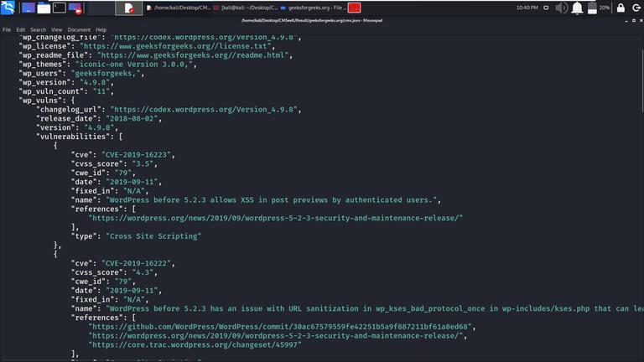Click the wp_license URL text
Viewport: 644px width, 362px height.
pyautogui.click(x=175, y=46)
